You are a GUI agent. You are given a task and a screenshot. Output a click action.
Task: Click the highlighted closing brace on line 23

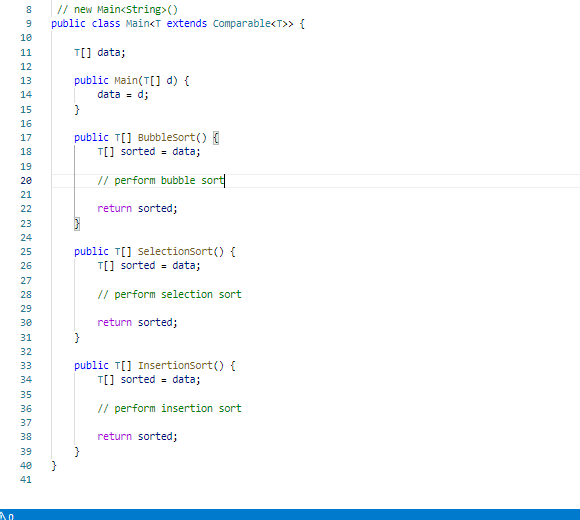tap(77, 224)
